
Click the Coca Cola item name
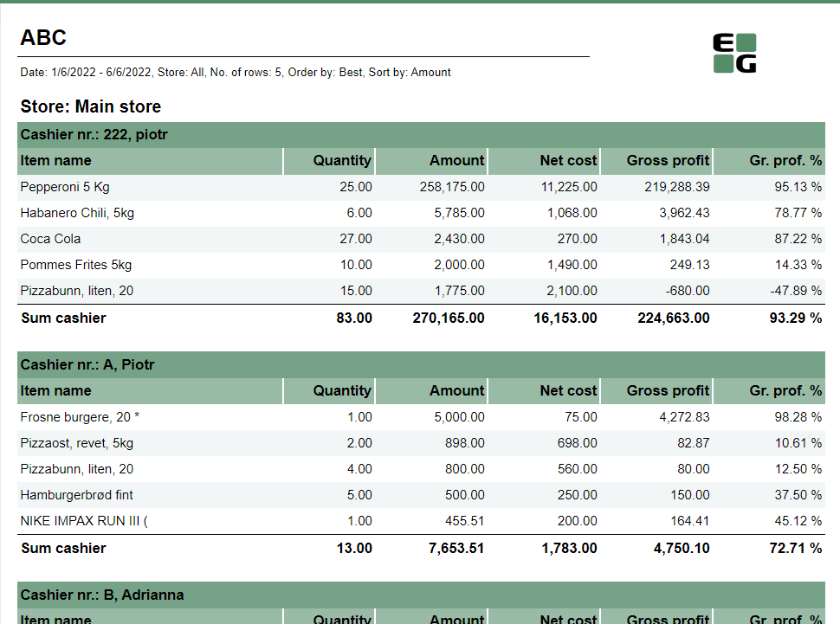[x=50, y=239]
